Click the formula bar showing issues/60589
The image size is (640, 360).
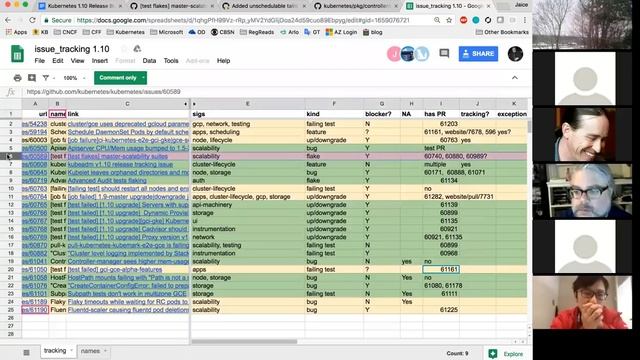point(103,92)
